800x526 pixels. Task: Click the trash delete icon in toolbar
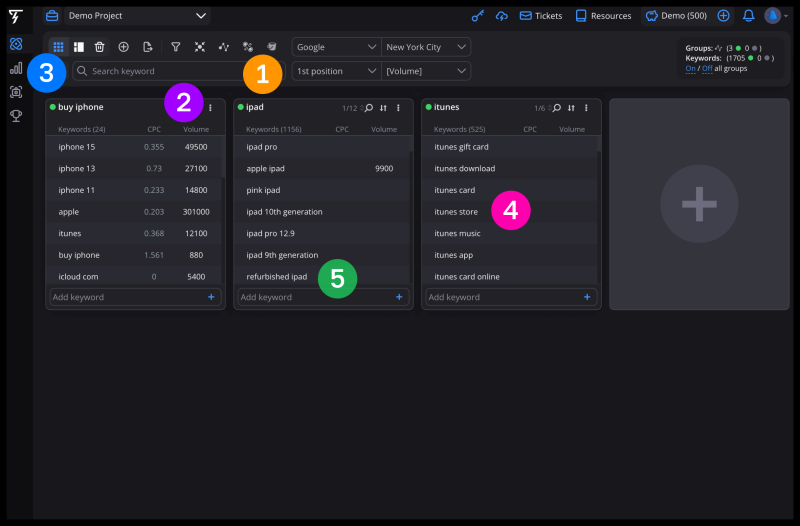click(x=99, y=47)
